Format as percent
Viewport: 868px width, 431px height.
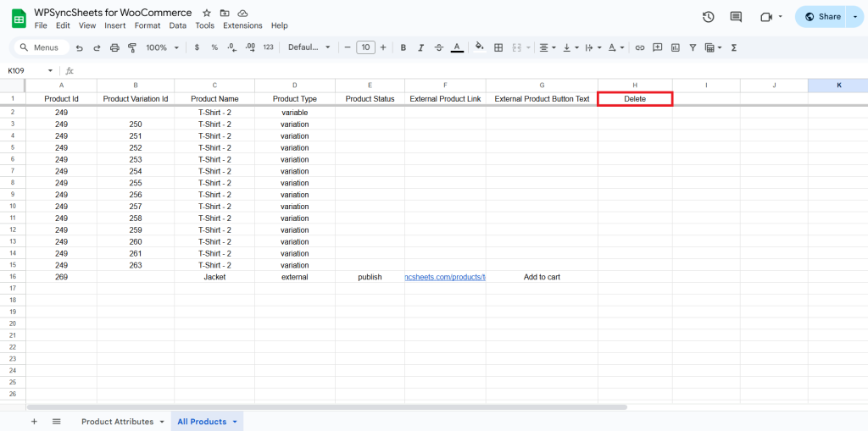(214, 47)
